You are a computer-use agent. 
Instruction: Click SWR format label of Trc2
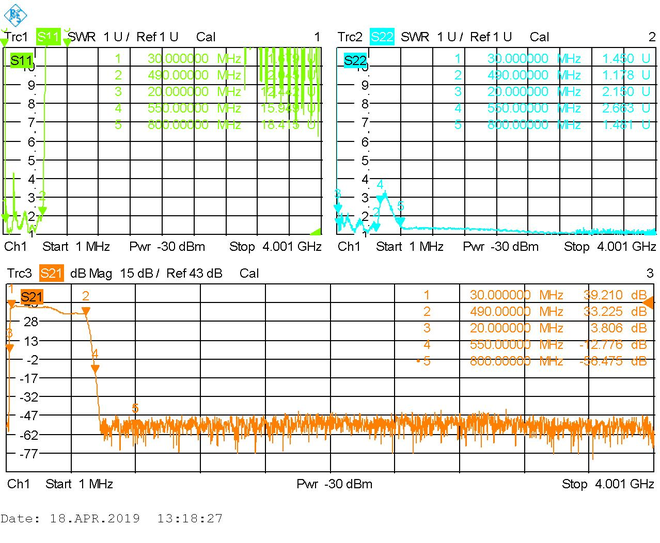coord(415,37)
